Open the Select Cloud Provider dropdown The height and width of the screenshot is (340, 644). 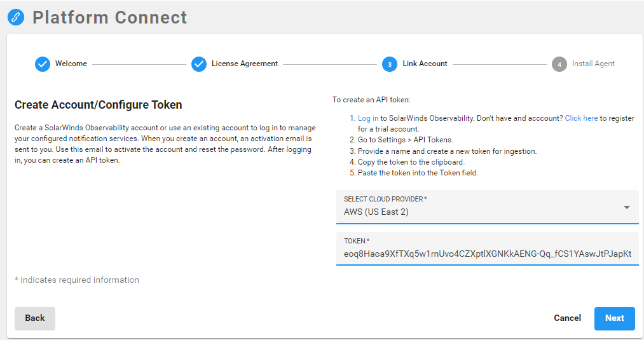point(487,207)
